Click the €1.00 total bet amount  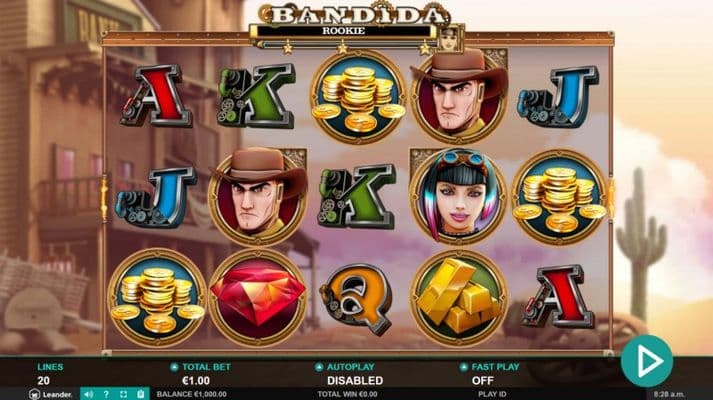tap(196, 380)
